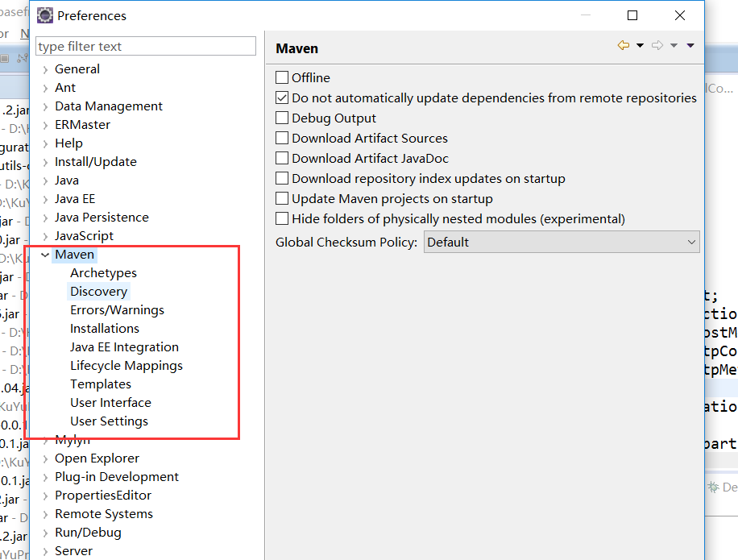The image size is (738, 560).
Task: Select the JavaScript category label
Action: (85, 236)
